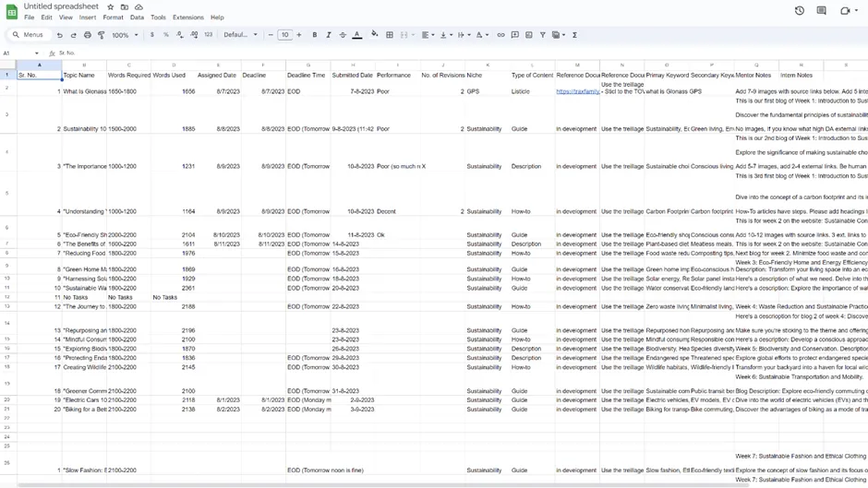Open the Extensions menu
Screen dimensions: 868x488
coord(188,18)
